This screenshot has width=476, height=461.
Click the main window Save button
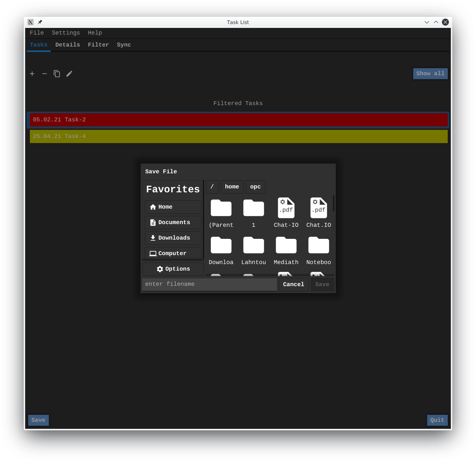click(38, 420)
